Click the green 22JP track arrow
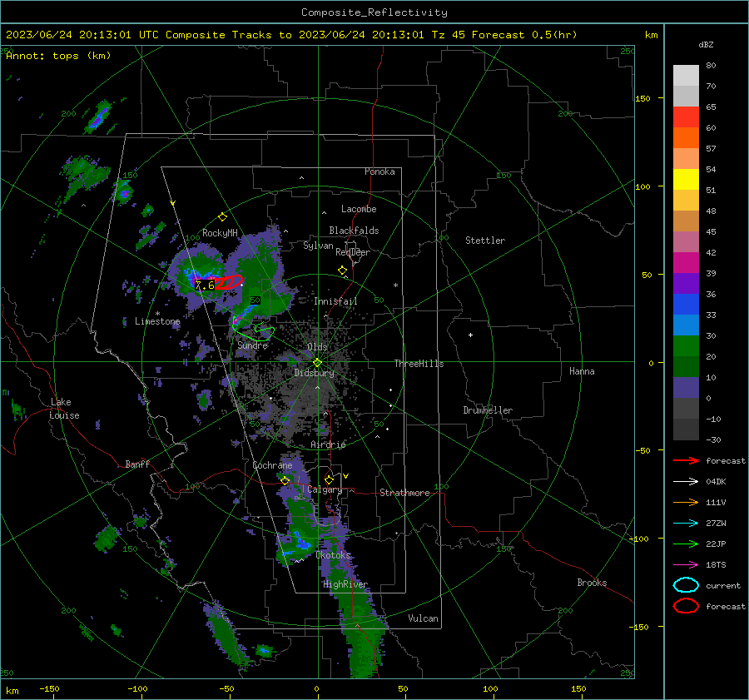749x700 pixels. click(x=686, y=544)
